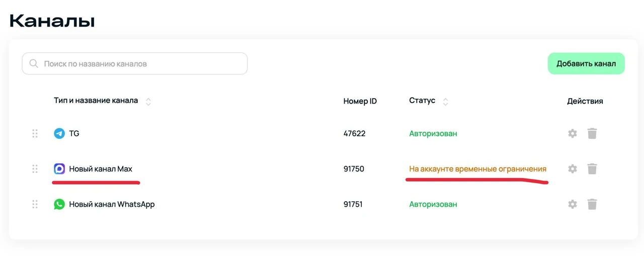Select the Новый канал Max name
644x256 pixels.
(x=101, y=169)
